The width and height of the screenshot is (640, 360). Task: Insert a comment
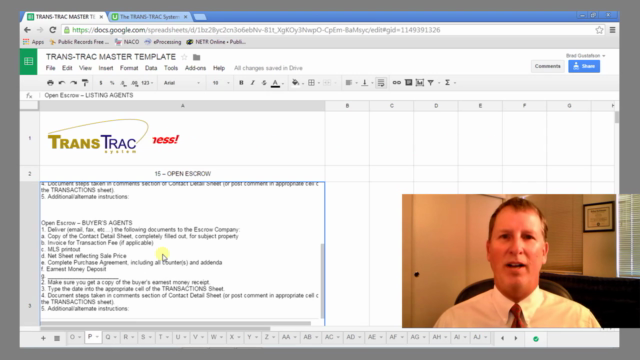tap(408, 83)
